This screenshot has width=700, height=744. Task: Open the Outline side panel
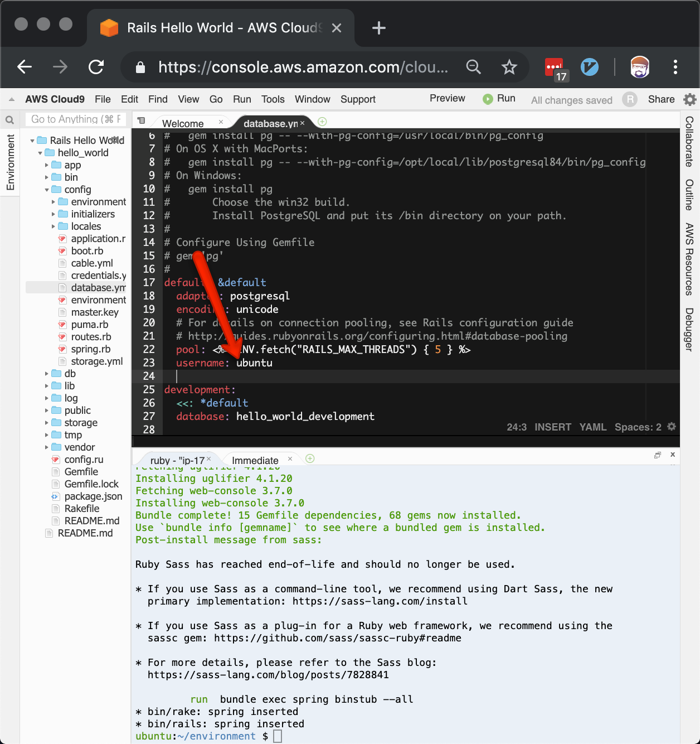(x=689, y=195)
